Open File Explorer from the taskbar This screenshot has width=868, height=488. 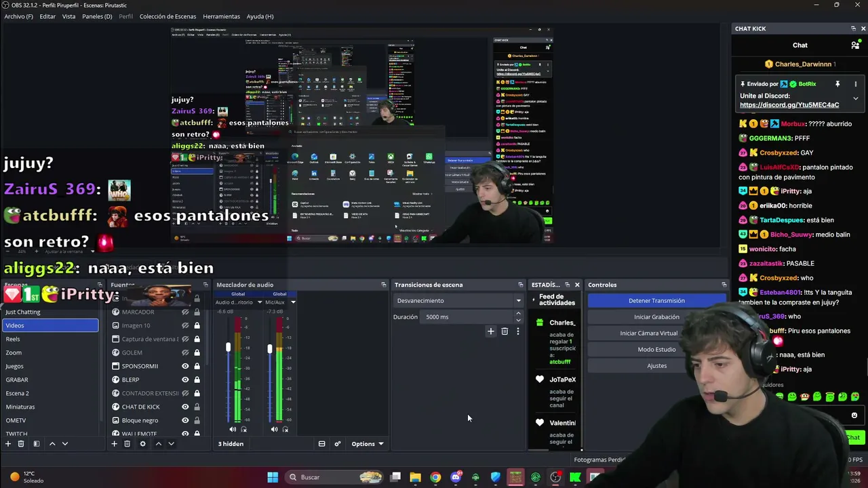coord(415,477)
